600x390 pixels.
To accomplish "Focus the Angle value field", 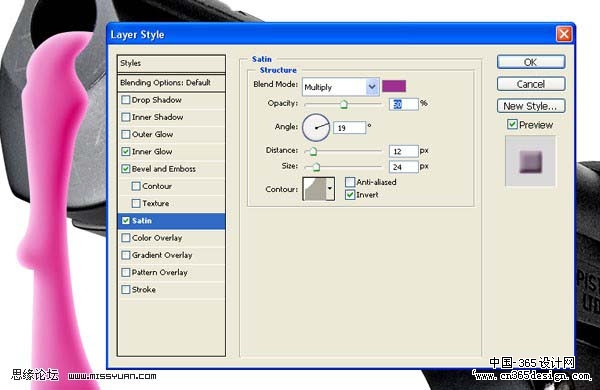I will point(349,128).
